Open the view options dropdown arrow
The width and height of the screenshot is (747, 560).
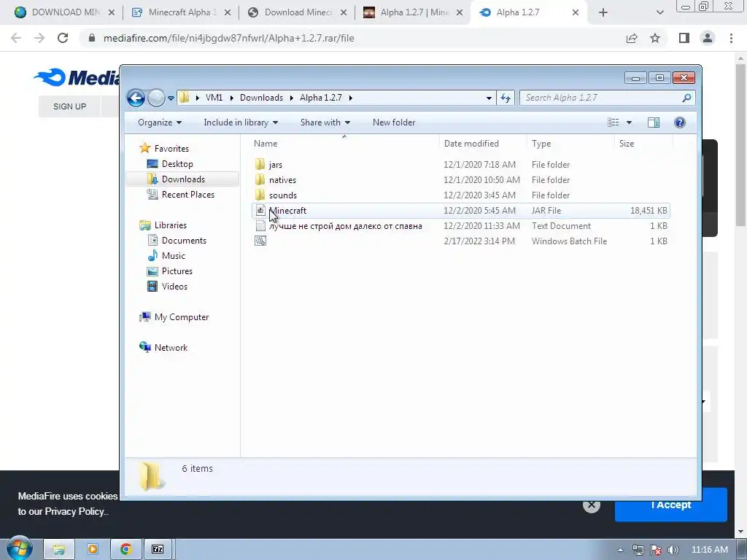tap(629, 122)
